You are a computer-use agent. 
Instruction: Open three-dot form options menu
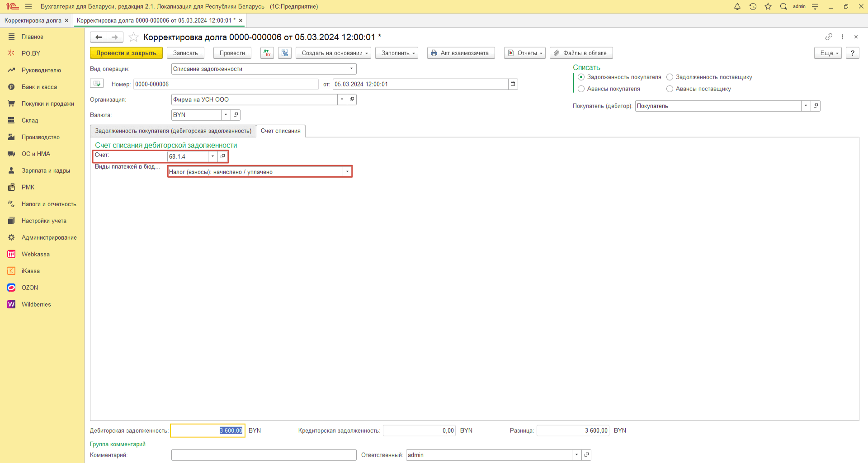pyautogui.click(x=842, y=37)
